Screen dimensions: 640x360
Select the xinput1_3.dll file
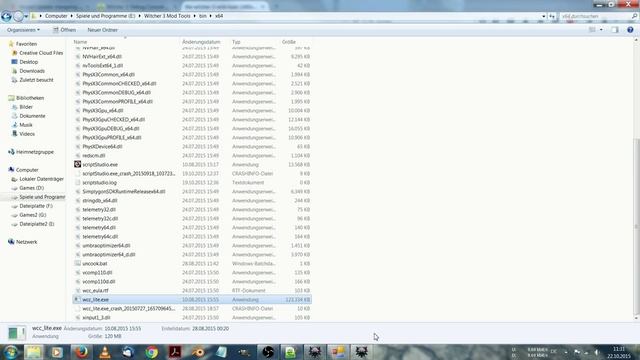[x=96, y=318]
